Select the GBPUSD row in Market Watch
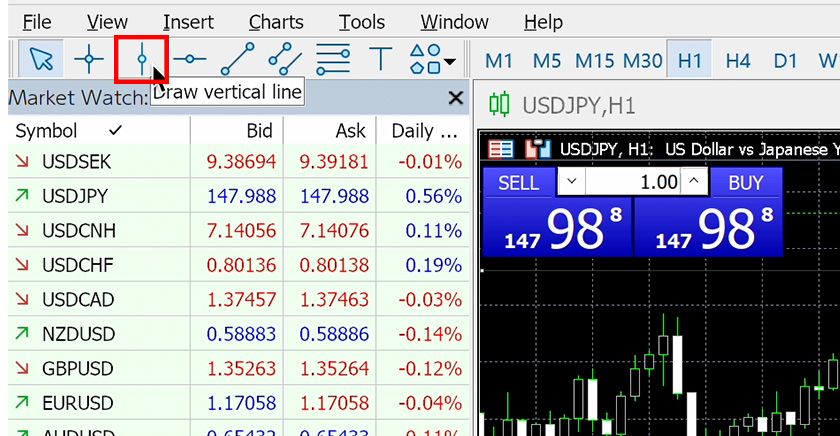The image size is (840, 436). point(100,366)
